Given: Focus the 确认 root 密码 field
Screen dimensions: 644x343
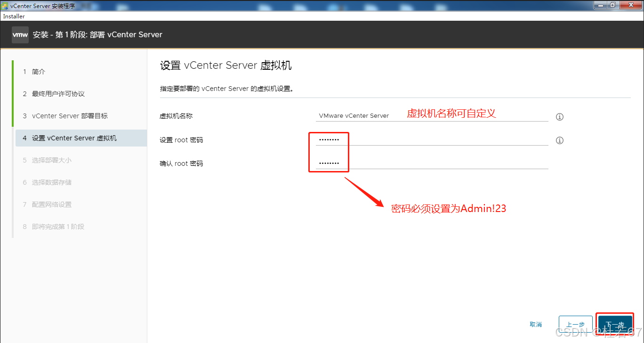Looking at the screenshot, I should [432, 163].
